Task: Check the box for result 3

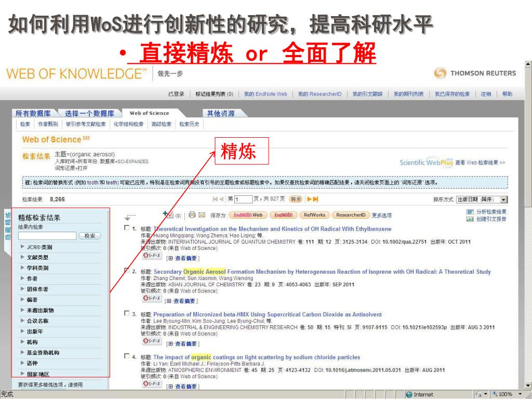Action: coord(127,313)
